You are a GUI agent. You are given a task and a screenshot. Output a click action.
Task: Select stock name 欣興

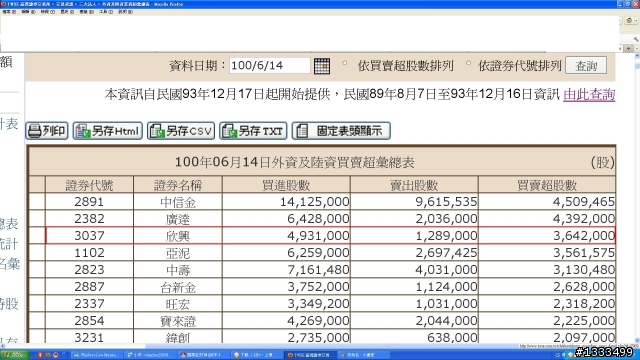tap(178, 236)
